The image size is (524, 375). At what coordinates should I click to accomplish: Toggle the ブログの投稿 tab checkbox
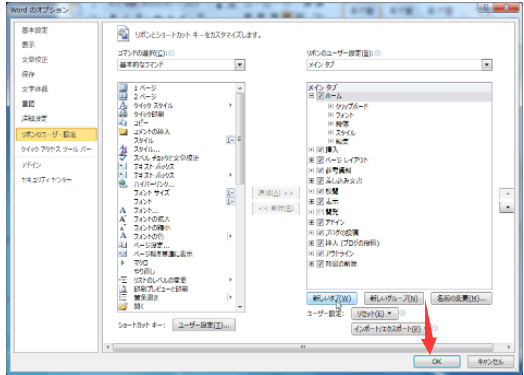320,233
